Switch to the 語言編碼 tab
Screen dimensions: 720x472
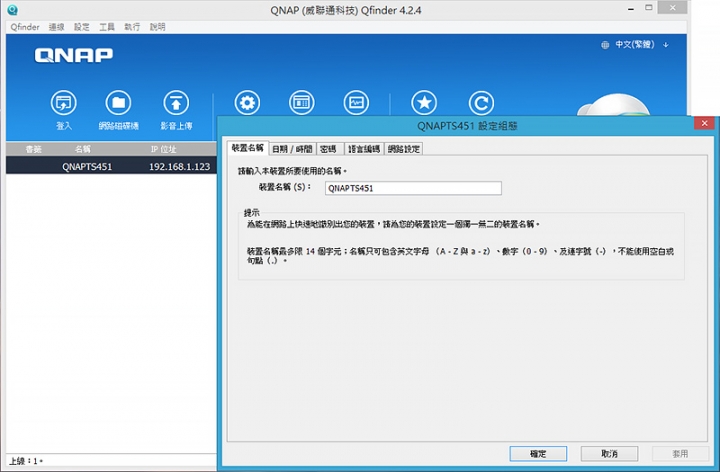tap(364, 149)
